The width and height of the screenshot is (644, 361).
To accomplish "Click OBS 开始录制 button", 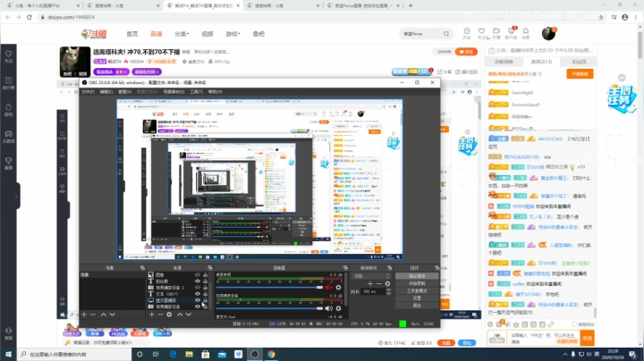I will click(x=418, y=283).
